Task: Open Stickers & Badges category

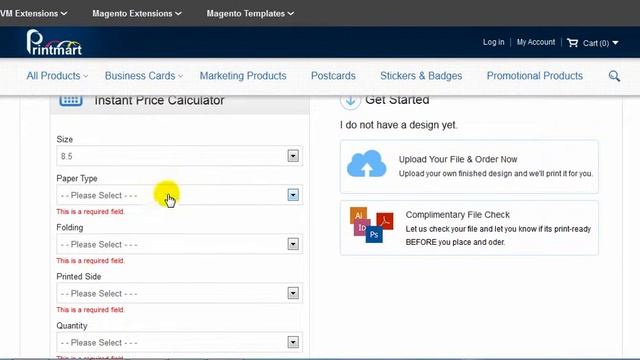Action: point(421,76)
